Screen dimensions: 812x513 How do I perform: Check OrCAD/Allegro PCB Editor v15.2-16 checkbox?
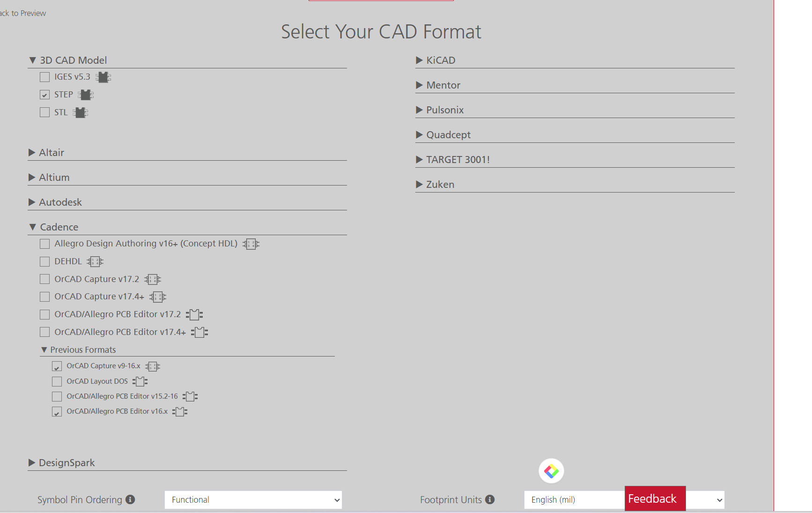click(57, 396)
